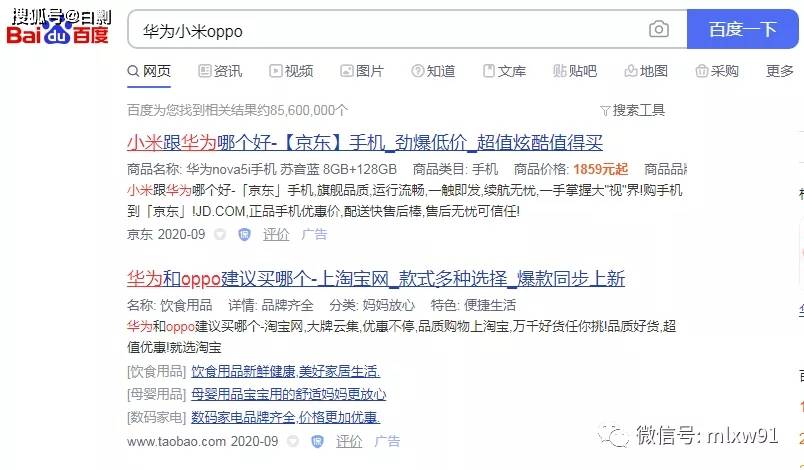Screen dimensions: 804x470
Task: Open the 小米跟华为哪个好 京东 result title
Action: (365, 142)
